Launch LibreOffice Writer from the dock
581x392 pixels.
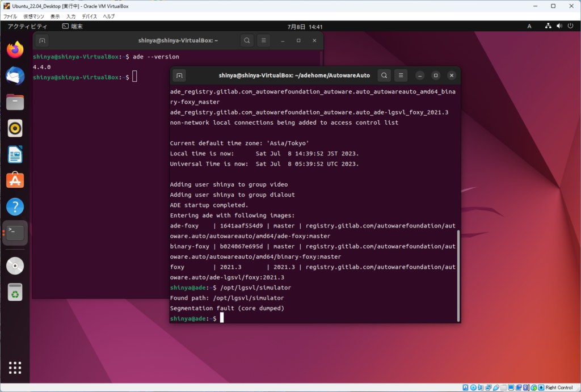click(x=15, y=154)
